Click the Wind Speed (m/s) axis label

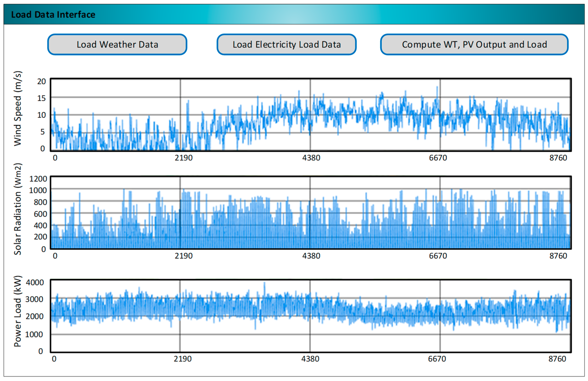tap(18, 109)
